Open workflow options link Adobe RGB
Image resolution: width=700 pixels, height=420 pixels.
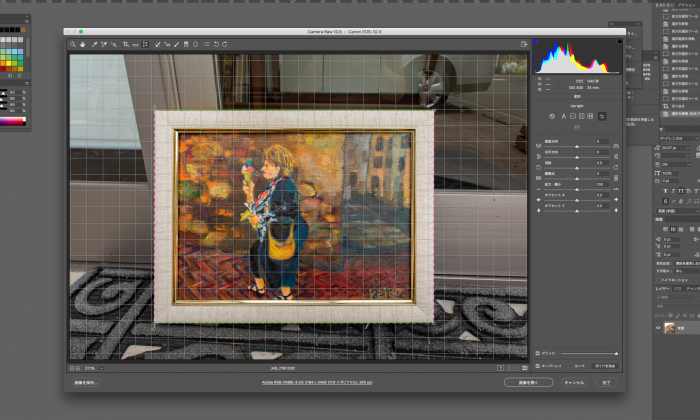(317, 383)
